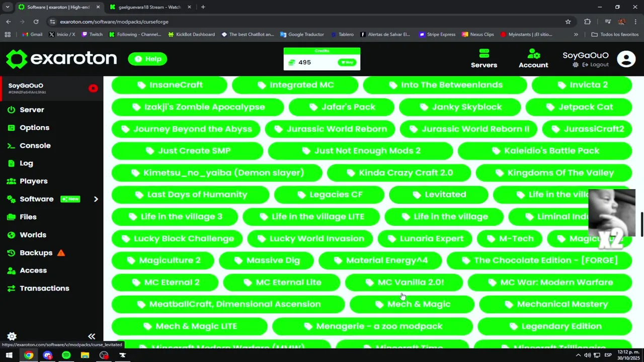Pick Mech & Magic LITE modpack
This screenshot has width=644, height=362.
pyautogui.click(x=190, y=326)
